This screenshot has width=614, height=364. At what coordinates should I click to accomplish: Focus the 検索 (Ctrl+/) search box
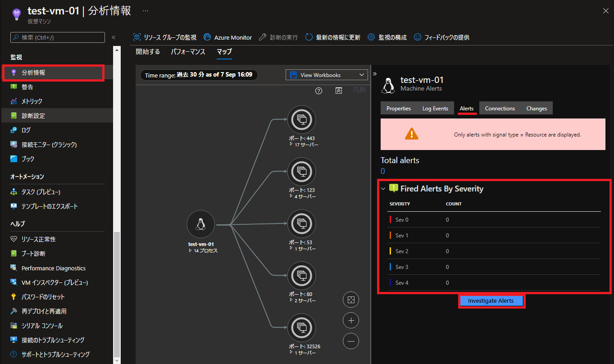[58, 37]
